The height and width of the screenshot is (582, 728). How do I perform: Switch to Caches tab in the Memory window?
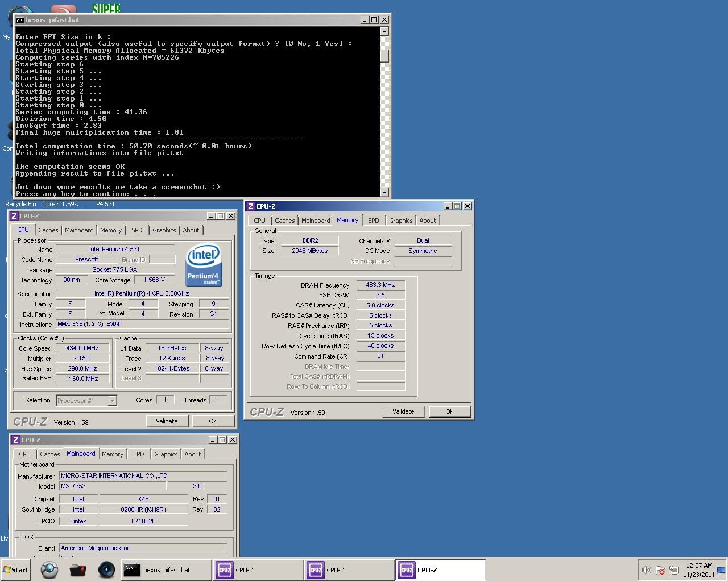285,221
